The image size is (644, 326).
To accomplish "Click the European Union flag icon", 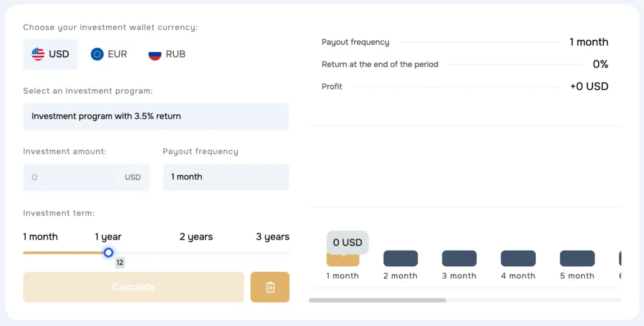I will click(97, 54).
